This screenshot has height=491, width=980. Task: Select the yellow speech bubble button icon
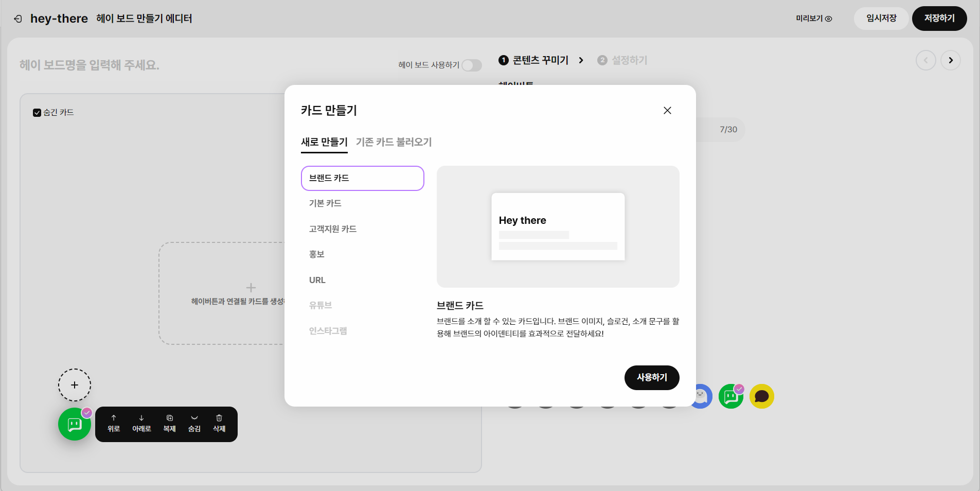click(762, 396)
